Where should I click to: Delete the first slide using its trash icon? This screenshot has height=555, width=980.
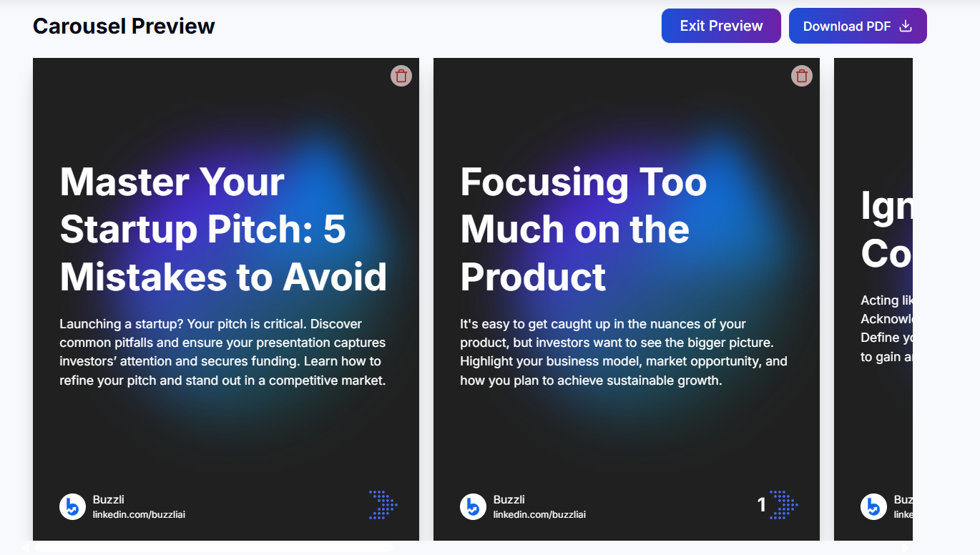coord(401,76)
